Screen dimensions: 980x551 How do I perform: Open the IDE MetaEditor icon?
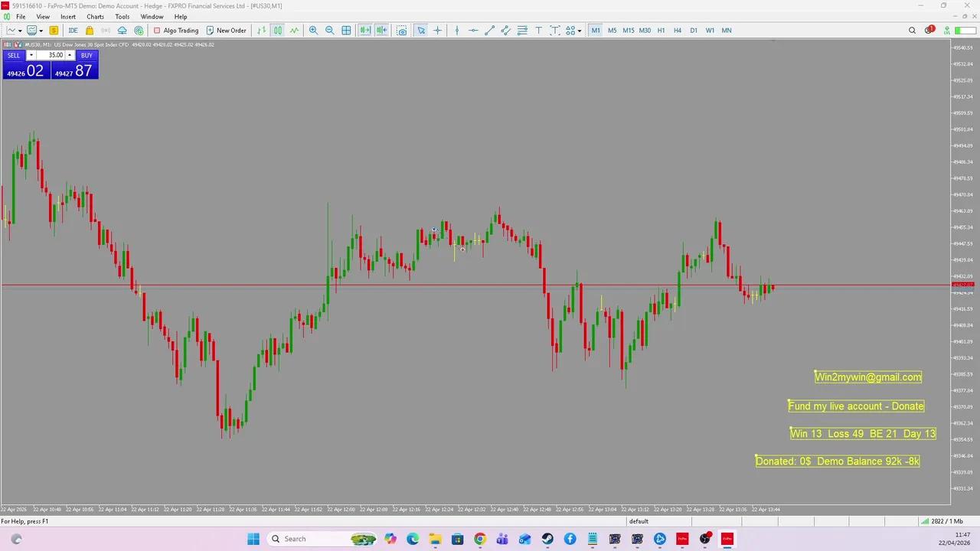point(73,31)
